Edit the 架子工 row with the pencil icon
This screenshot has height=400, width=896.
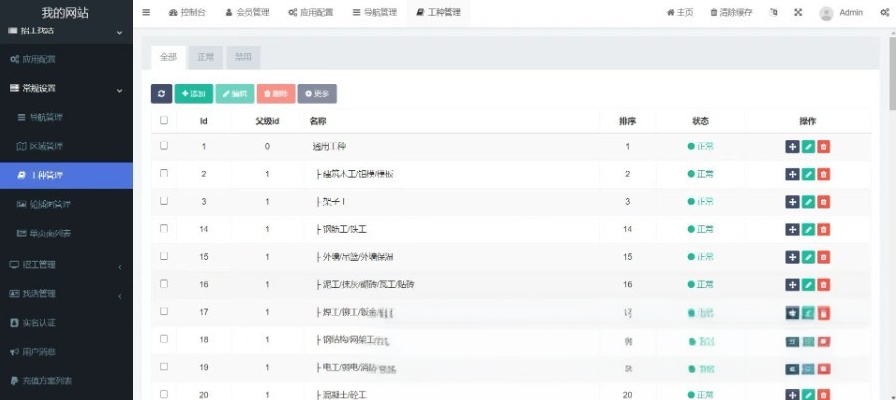(808, 202)
